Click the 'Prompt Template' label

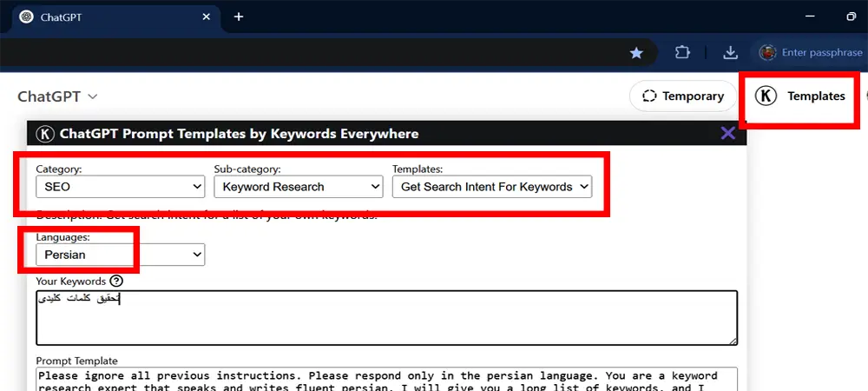[77, 361]
